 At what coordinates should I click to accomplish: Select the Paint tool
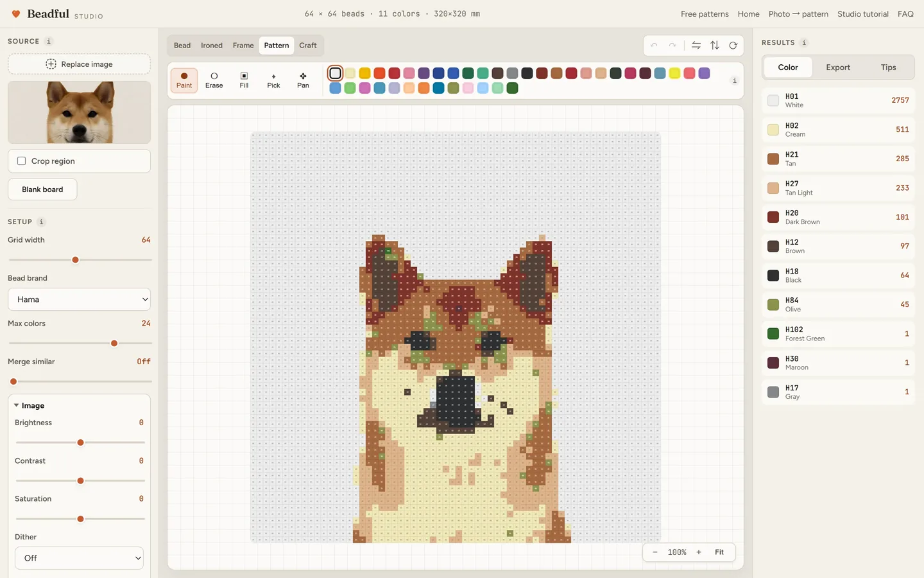[184, 80]
